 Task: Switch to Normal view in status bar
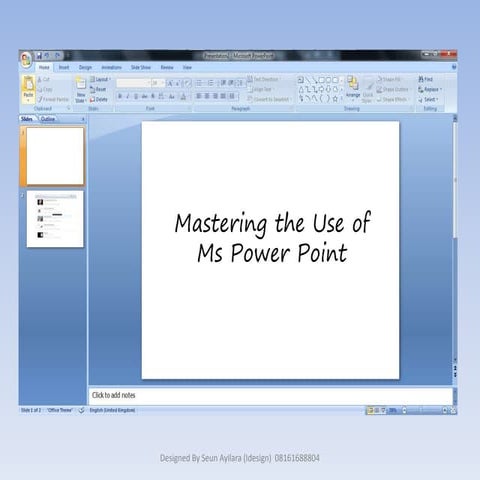tap(370, 410)
